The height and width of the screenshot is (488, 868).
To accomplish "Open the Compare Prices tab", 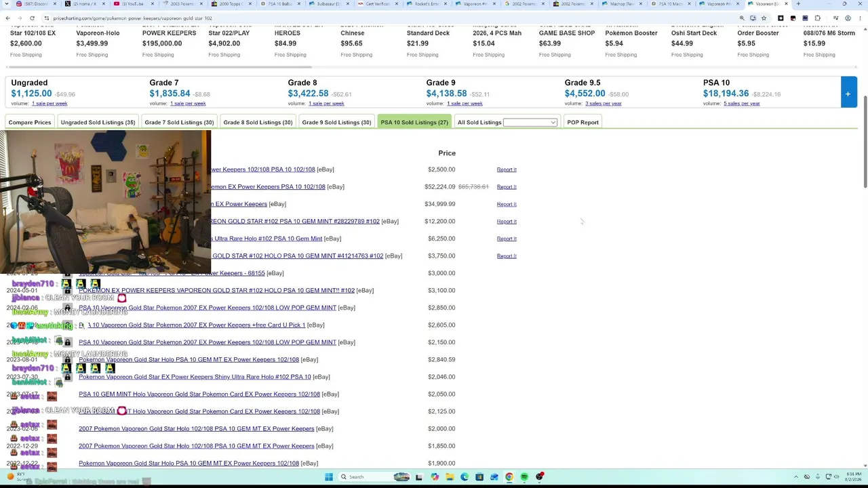I will tap(30, 123).
